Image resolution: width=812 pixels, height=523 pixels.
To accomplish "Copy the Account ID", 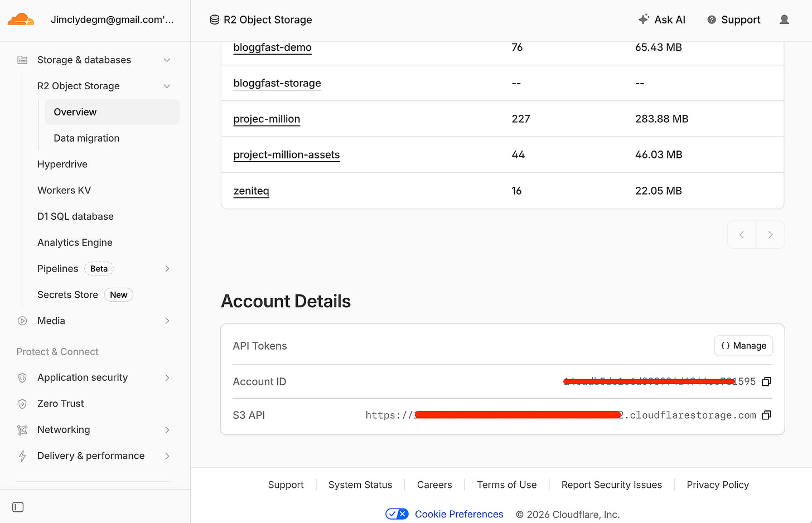I will 766,381.
